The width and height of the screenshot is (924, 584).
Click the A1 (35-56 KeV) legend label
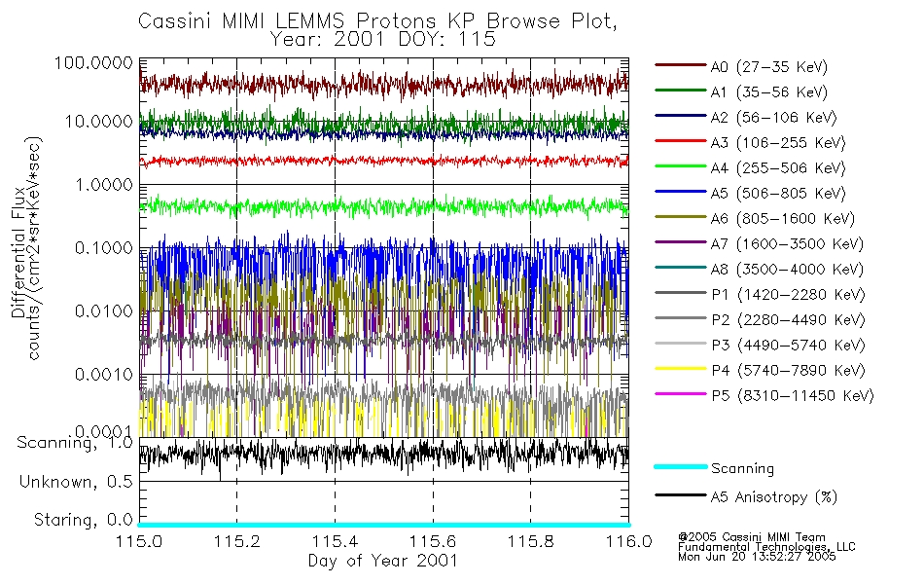click(x=768, y=92)
